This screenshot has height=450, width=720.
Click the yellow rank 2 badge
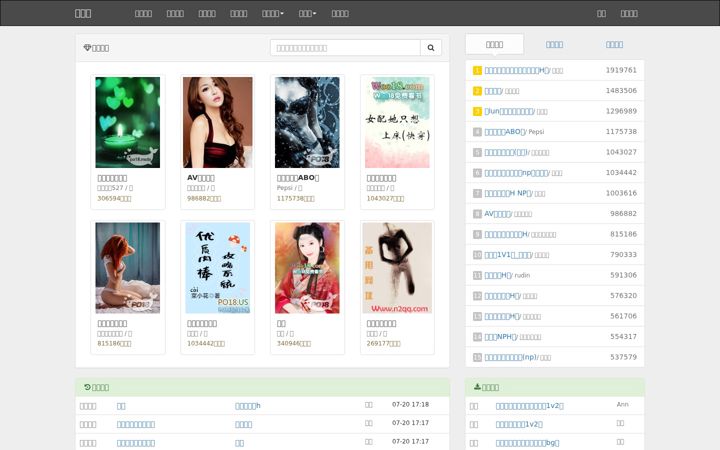click(x=477, y=91)
